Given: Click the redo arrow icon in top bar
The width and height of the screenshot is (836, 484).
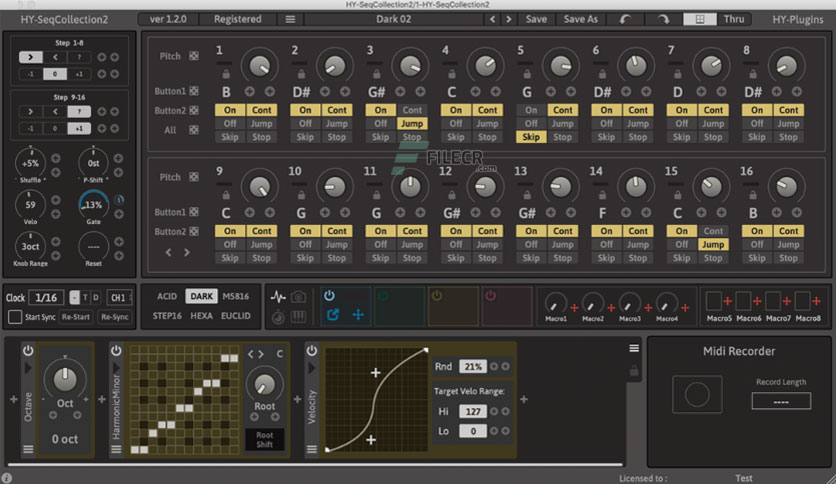Looking at the screenshot, I should tap(663, 19).
